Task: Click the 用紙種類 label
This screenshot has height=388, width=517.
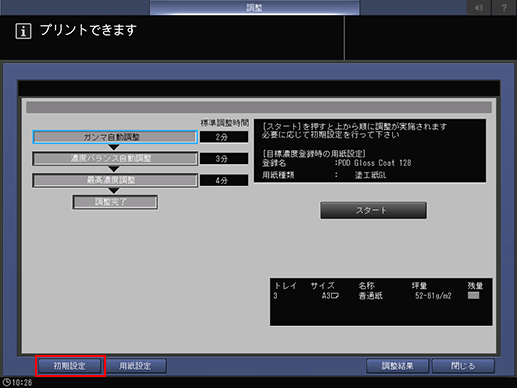Action: click(x=278, y=175)
